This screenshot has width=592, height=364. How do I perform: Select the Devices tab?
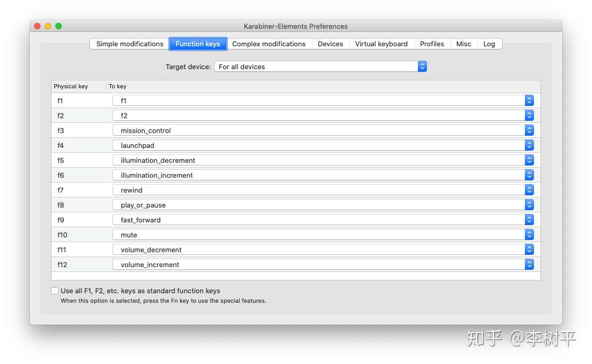click(331, 44)
